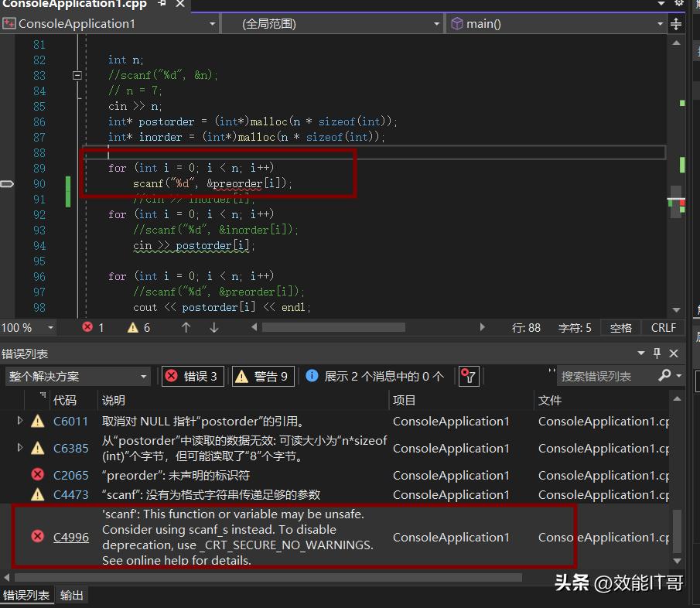Viewport: 700px width, 608px height.
Task: Click the 行: 88 line indicator
Action: (526, 328)
